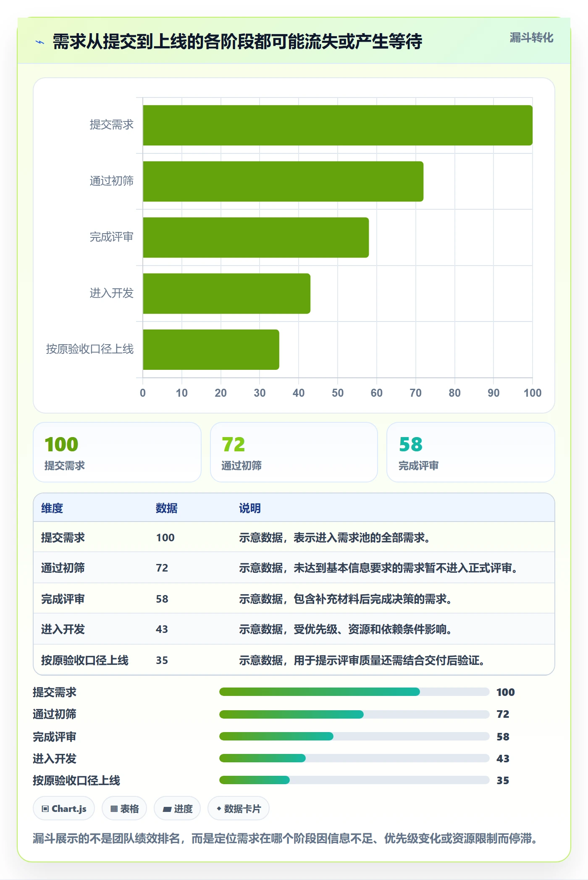Image resolution: width=588 pixels, height=880 pixels.
Task: Click the 提交需求 table row name
Action: tap(63, 537)
